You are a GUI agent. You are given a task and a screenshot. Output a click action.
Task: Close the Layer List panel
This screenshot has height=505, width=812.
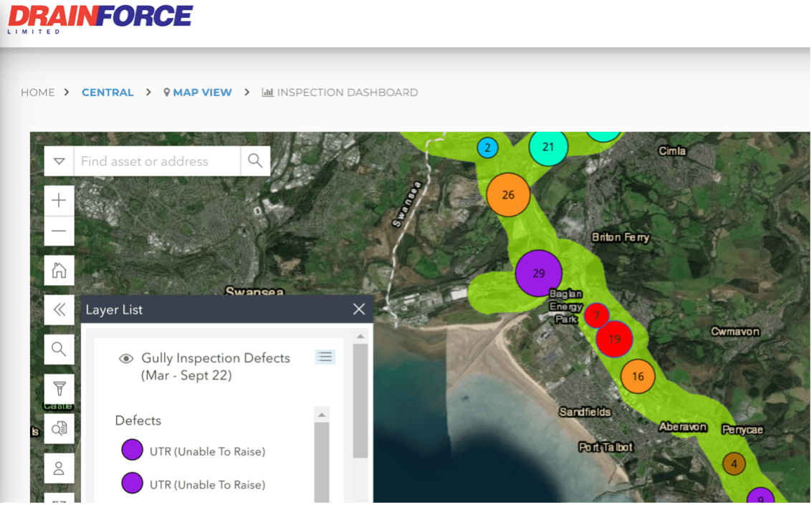tap(359, 309)
